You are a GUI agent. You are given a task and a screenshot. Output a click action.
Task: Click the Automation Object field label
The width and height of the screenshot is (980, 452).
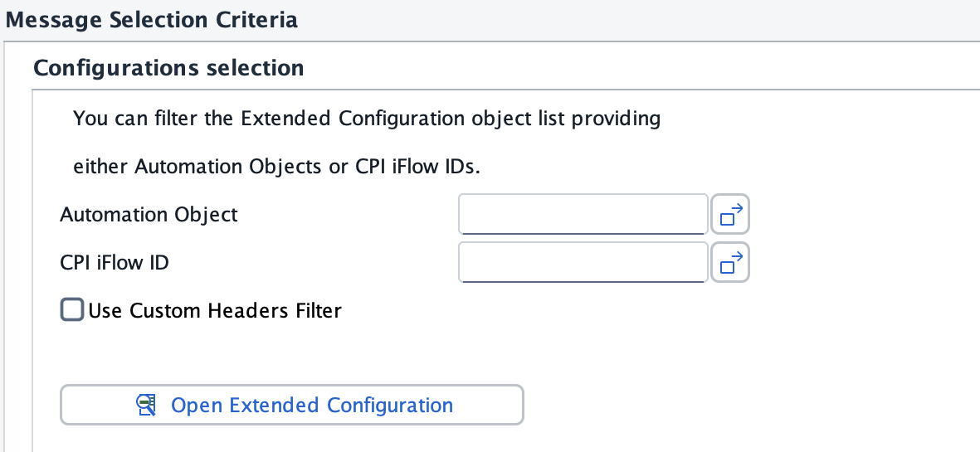click(149, 215)
